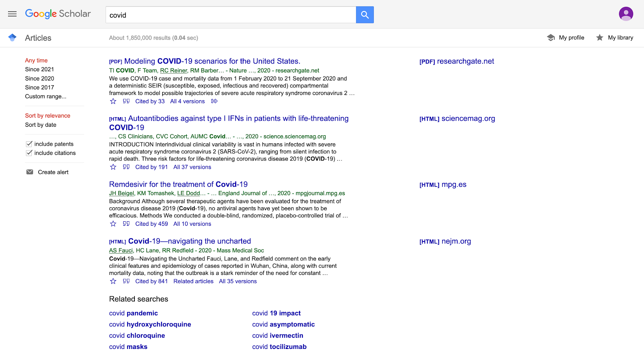The image size is (644, 355).
Task: Open the hamburger menu
Action: [12, 14]
